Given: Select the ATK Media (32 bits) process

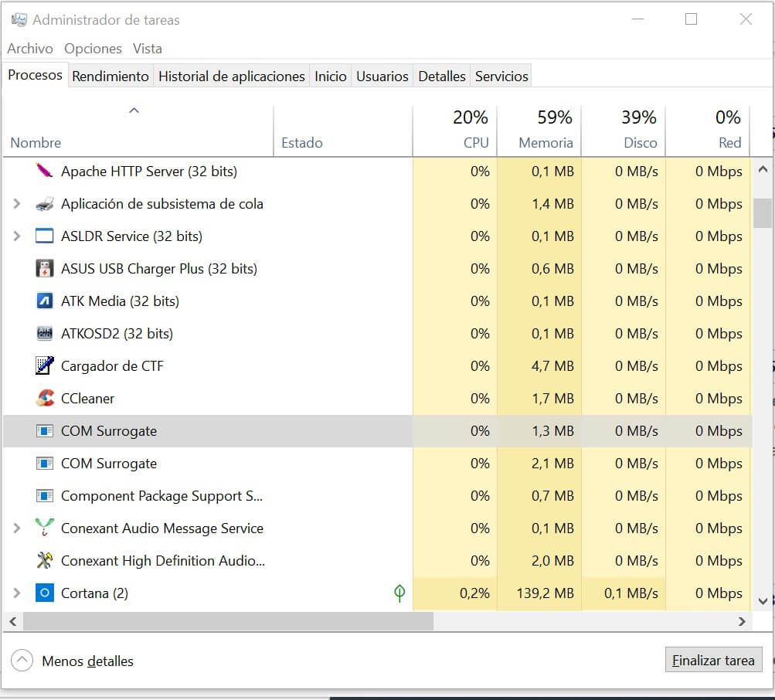Looking at the screenshot, I should tap(378, 301).
